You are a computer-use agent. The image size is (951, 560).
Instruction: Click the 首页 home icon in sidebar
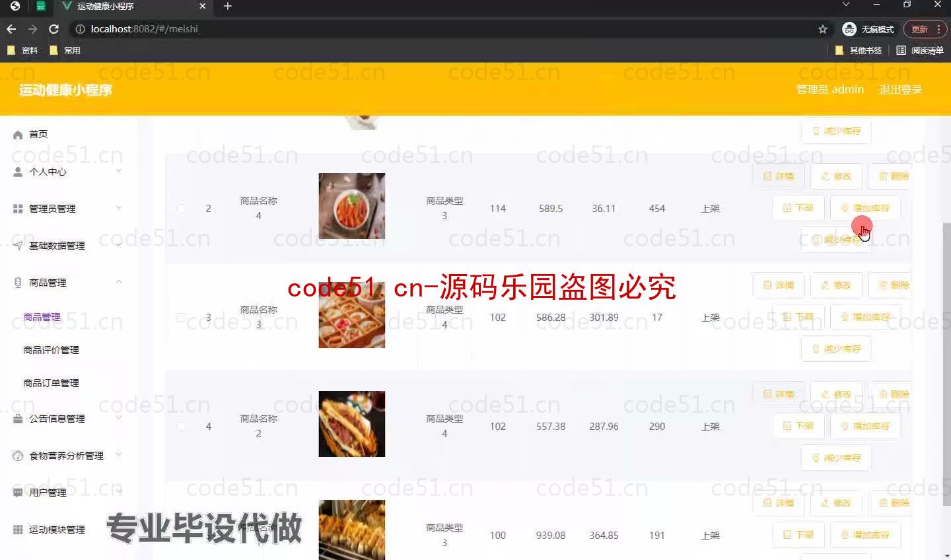click(x=18, y=135)
